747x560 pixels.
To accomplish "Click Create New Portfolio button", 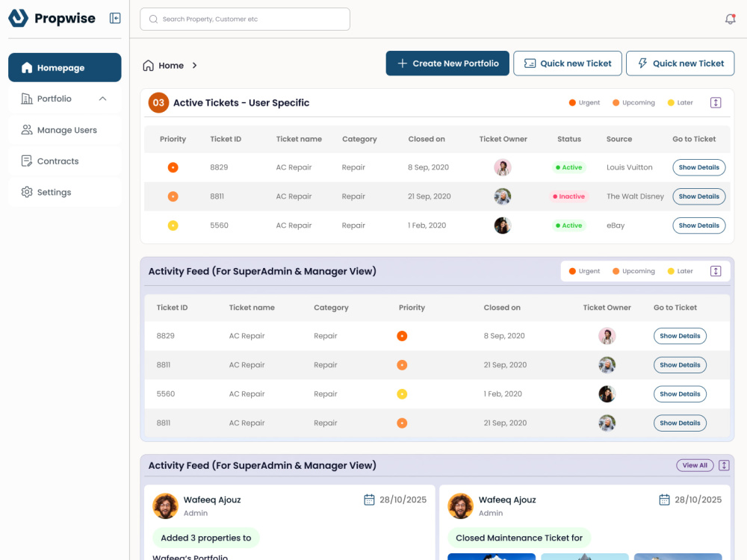I will [447, 63].
